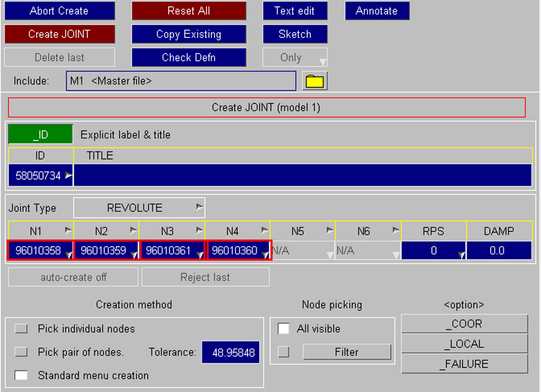Click the Annotate button

click(377, 11)
